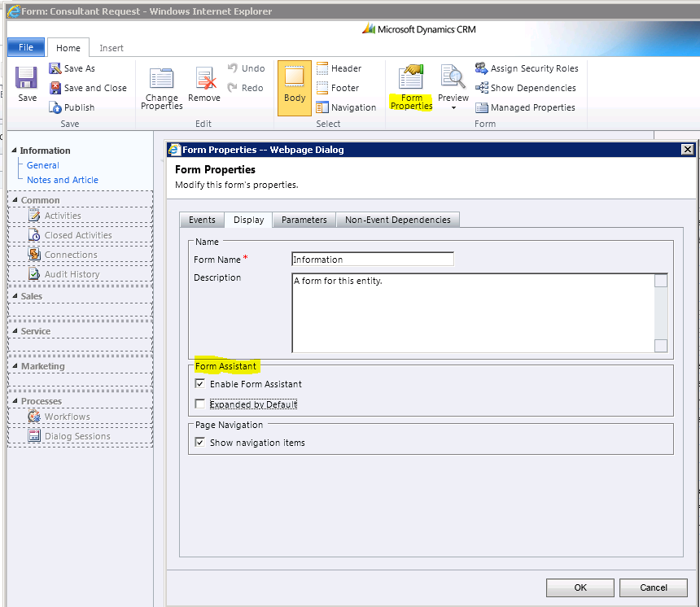Open Change Properties in the ribbon
The height and width of the screenshot is (607, 700).
pos(161,79)
